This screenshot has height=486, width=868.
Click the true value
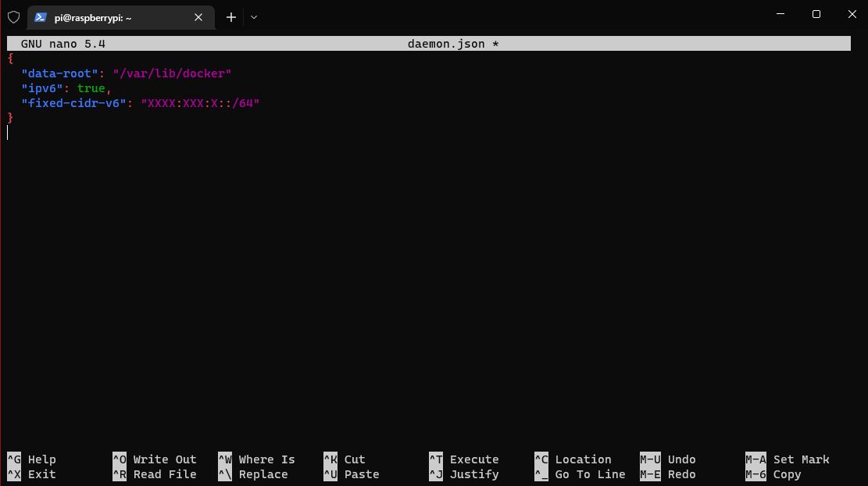pyautogui.click(x=91, y=88)
